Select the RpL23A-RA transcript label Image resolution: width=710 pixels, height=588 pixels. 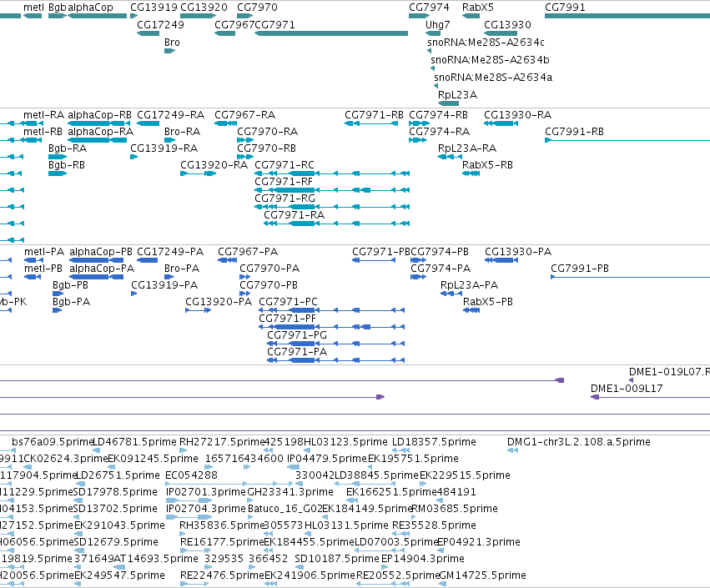point(467,148)
